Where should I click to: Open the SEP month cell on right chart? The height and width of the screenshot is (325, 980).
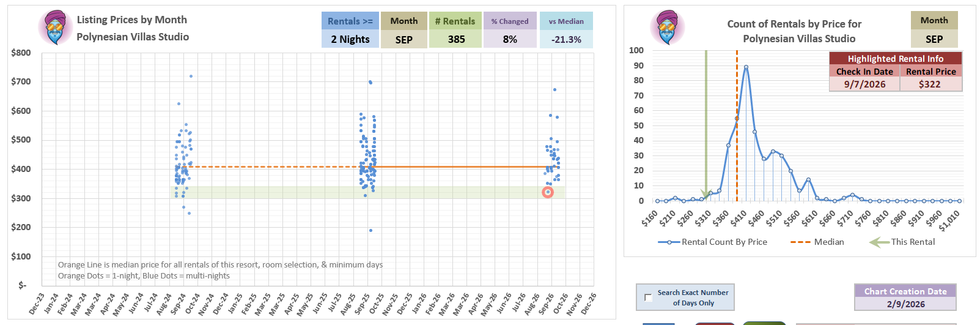click(x=934, y=39)
